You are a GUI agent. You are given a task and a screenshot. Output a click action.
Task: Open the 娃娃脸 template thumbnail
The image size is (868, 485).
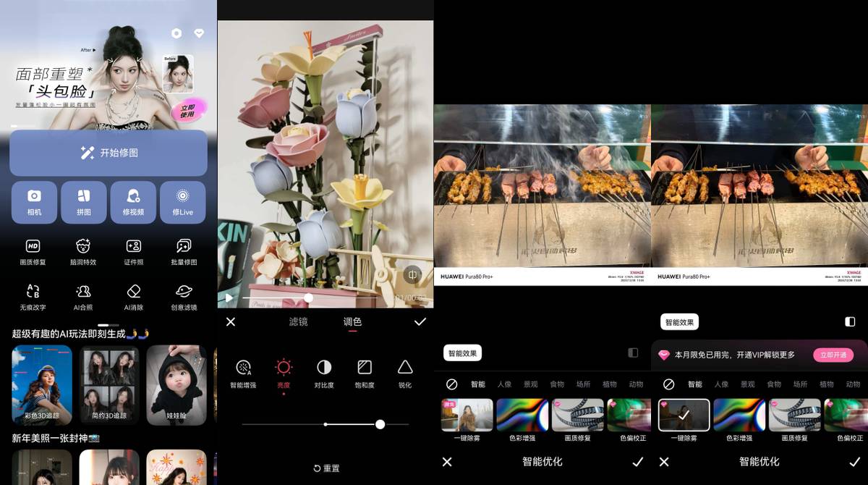[176, 384]
